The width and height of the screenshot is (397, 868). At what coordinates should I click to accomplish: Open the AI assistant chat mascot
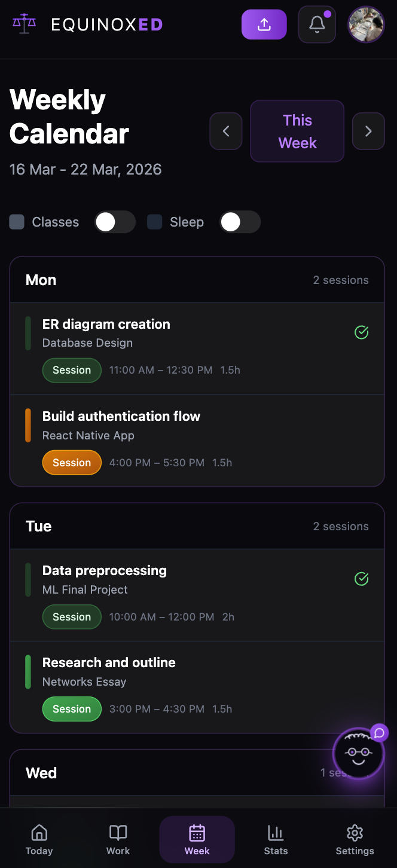[358, 753]
